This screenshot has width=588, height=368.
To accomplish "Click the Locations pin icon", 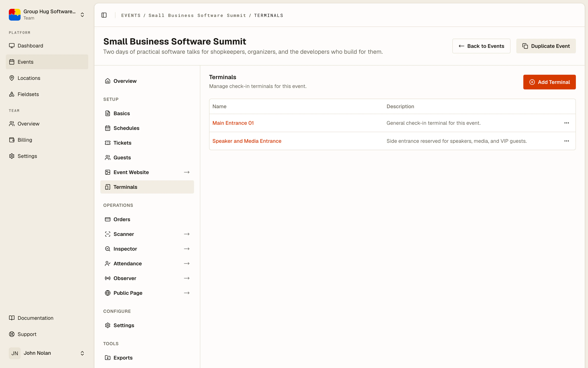I will point(12,78).
